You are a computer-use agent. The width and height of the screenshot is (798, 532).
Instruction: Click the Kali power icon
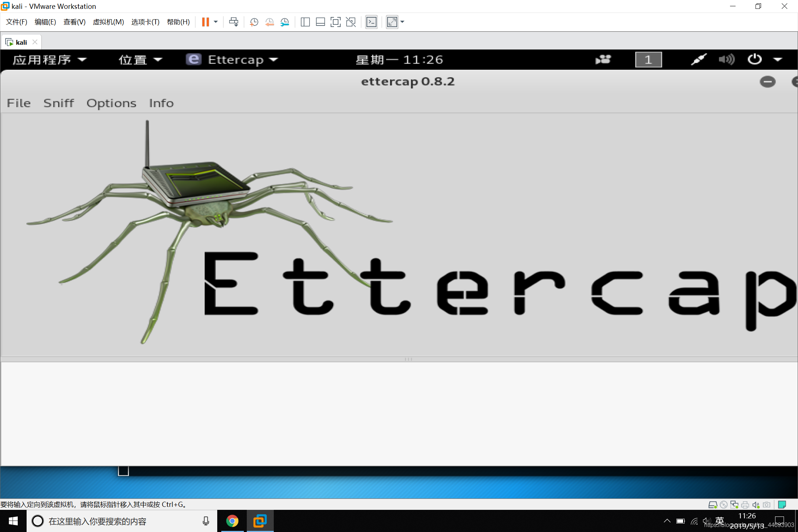[x=754, y=59]
